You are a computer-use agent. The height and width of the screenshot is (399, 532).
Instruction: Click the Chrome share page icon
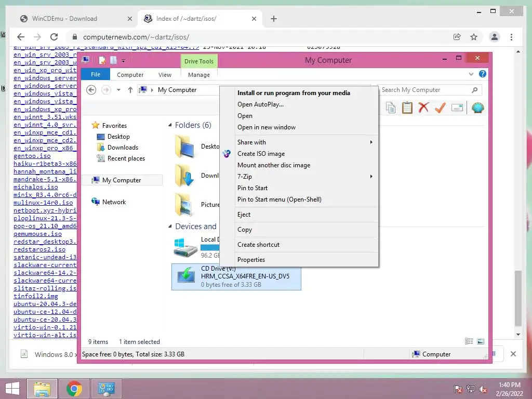point(457,37)
